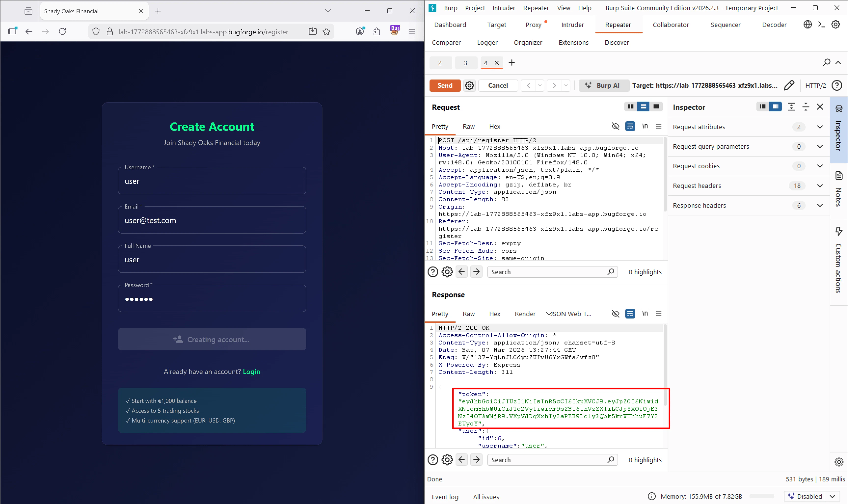This screenshot has width=848, height=504.
Task: Bookmark this page with the star icon
Action: (x=326, y=32)
